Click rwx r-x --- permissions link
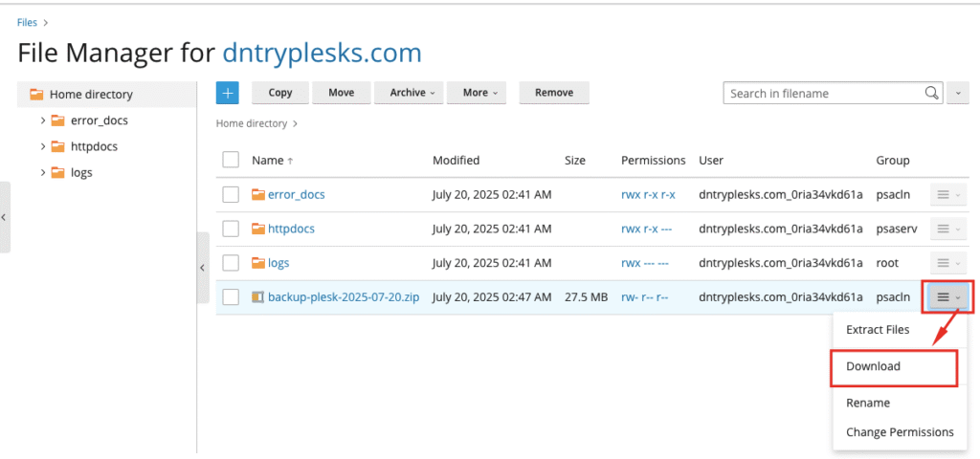This screenshot has height=459, width=980. point(646,229)
